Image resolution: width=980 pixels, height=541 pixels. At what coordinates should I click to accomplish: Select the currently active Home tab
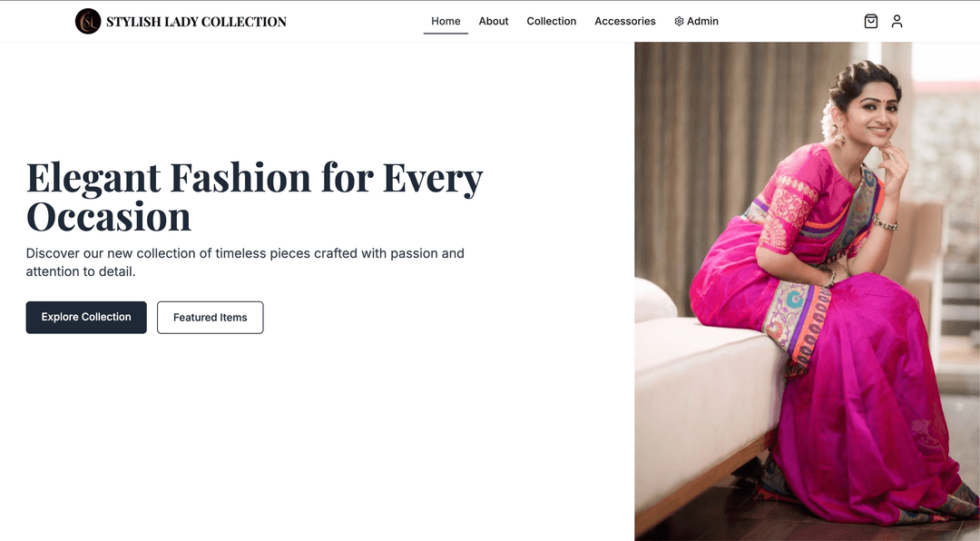pyautogui.click(x=445, y=20)
